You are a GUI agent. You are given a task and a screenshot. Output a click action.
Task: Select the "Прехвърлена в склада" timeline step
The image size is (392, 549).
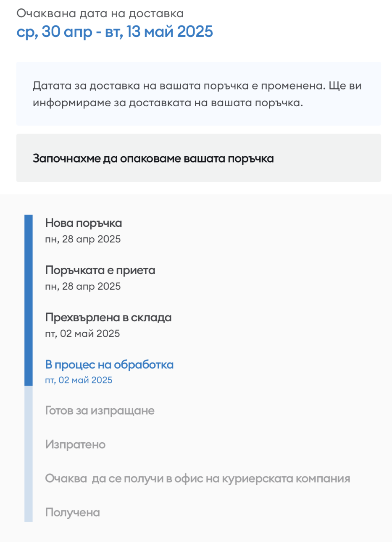108,318
